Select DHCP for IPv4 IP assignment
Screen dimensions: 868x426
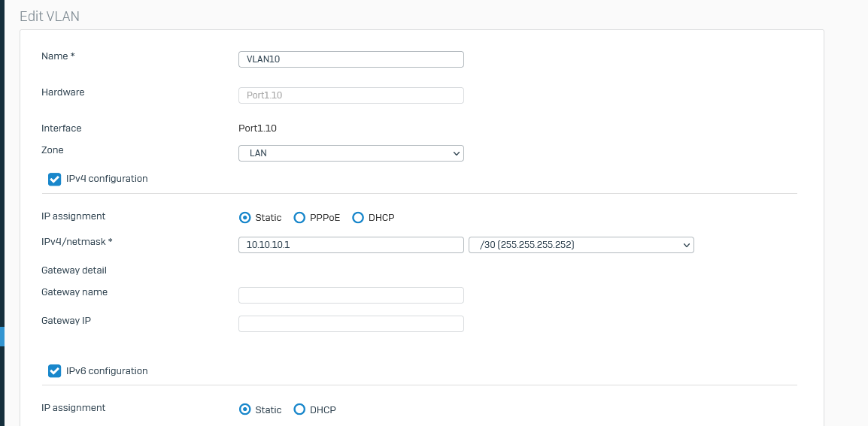(x=358, y=217)
